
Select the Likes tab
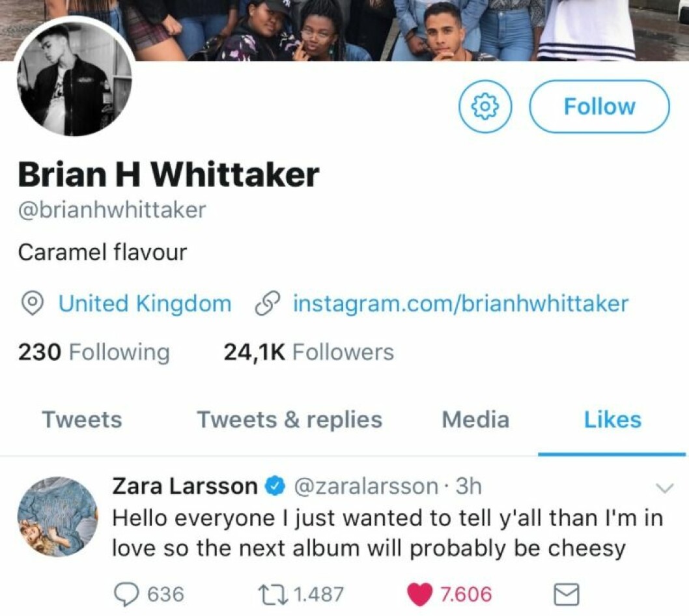613,419
